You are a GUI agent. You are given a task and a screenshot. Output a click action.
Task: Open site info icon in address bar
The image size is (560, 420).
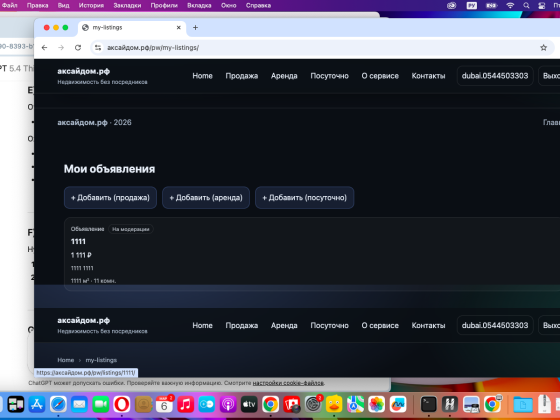click(98, 48)
